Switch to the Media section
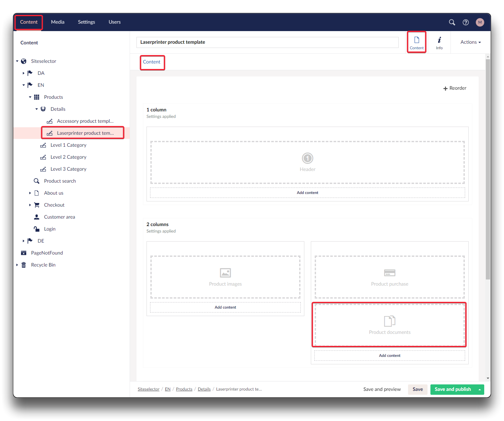The height and width of the screenshot is (421, 504). pos(58,22)
